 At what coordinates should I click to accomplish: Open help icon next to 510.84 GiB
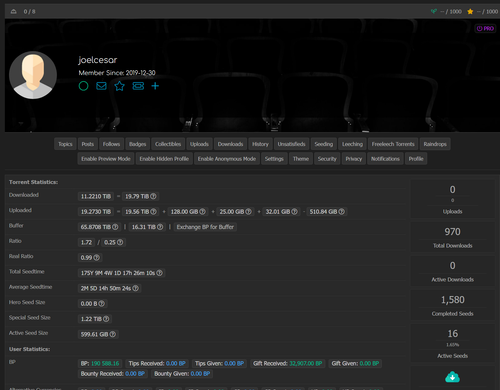tap(342, 212)
